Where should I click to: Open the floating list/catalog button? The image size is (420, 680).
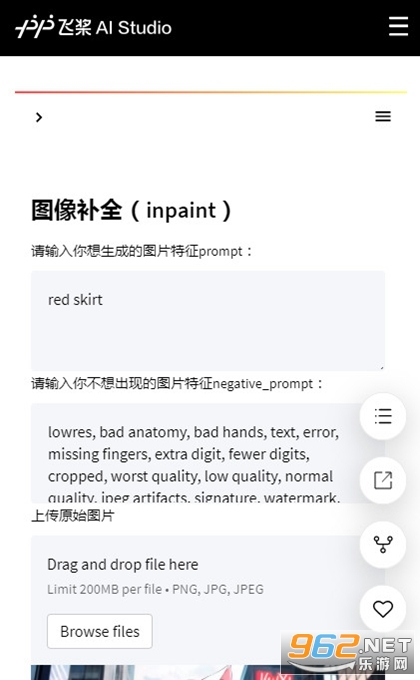click(x=383, y=416)
